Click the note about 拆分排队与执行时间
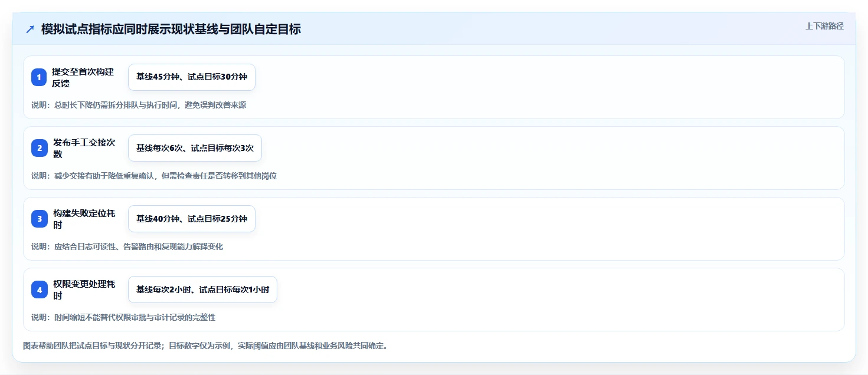Image resolution: width=868 pixels, height=375 pixels. pyautogui.click(x=139, y=105)
